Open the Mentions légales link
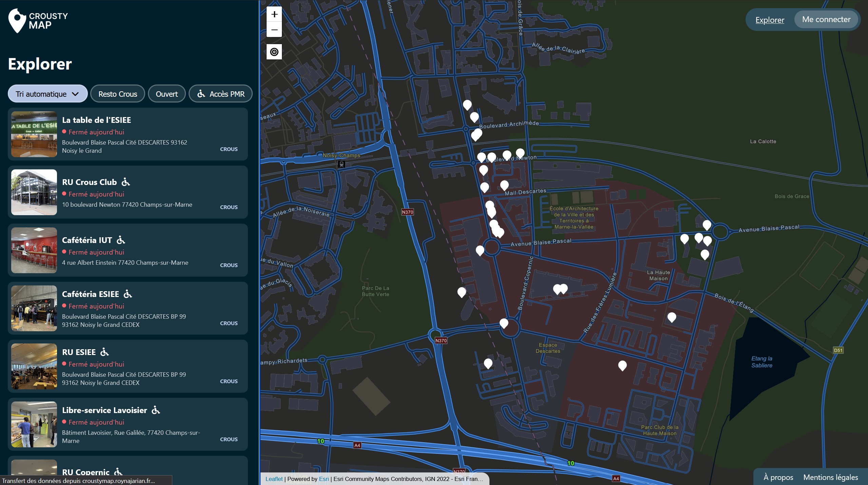Viewport: 868px width, 485px height. 831,477
